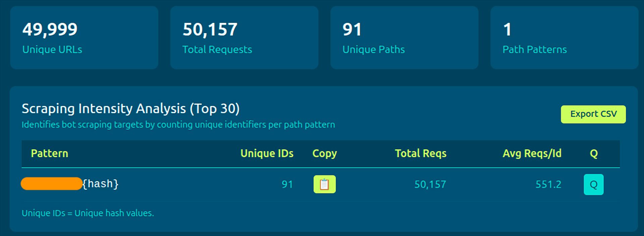Image resolution: width=644 pixels, height=236 pixels.
Task: Click the Copy column header
Action: [x=324, y=153]
